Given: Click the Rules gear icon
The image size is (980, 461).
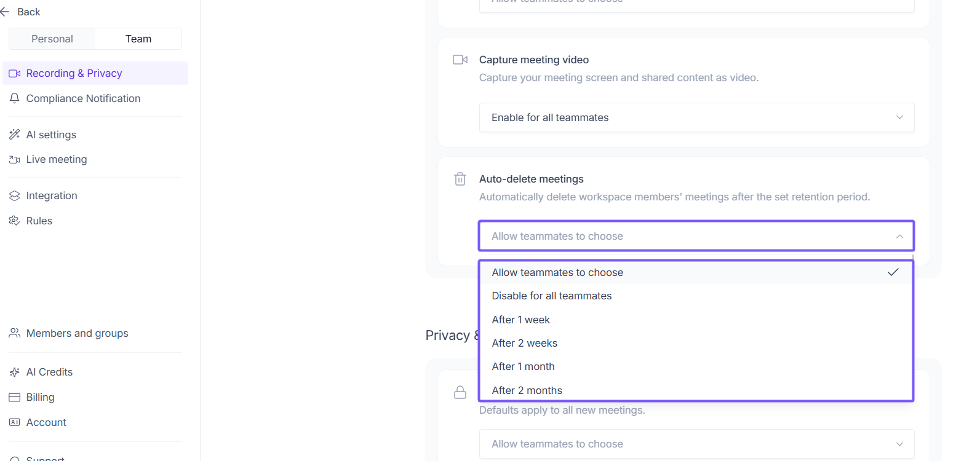Looking at the screenshot, I should 15,221.
